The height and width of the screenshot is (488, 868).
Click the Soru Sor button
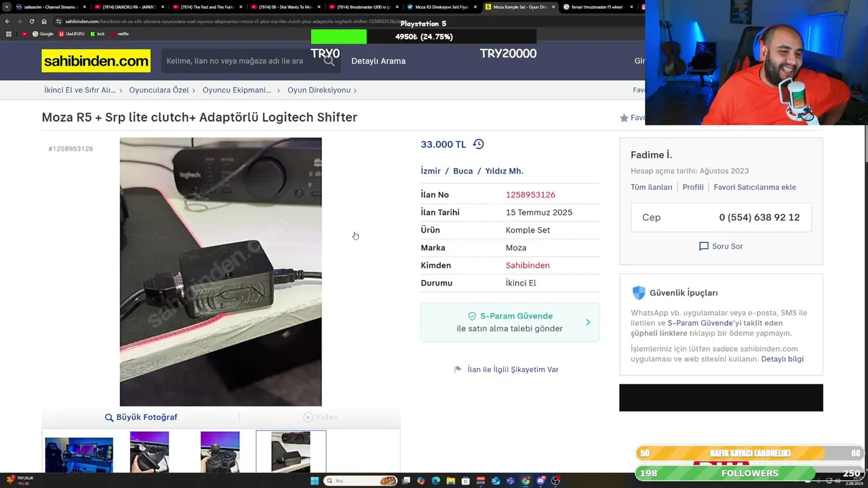pos(721,246)
